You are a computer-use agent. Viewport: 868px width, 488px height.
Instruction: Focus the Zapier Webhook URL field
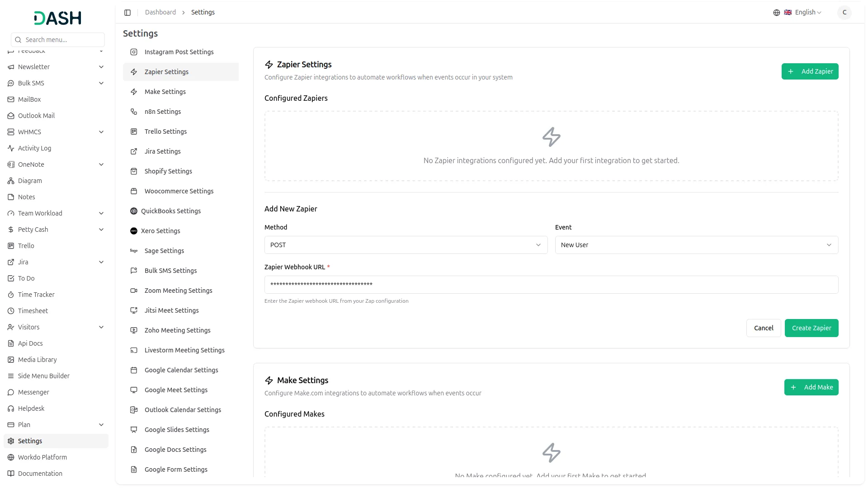coord(551,285)
